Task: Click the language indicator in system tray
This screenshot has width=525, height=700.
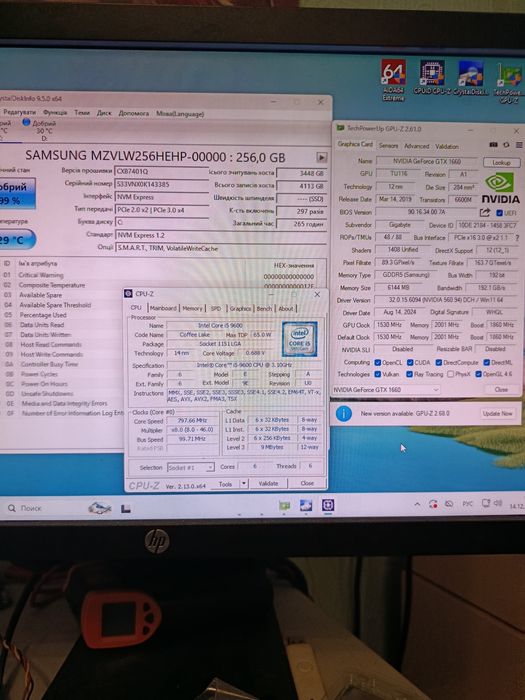Action: tap(467, 504)
